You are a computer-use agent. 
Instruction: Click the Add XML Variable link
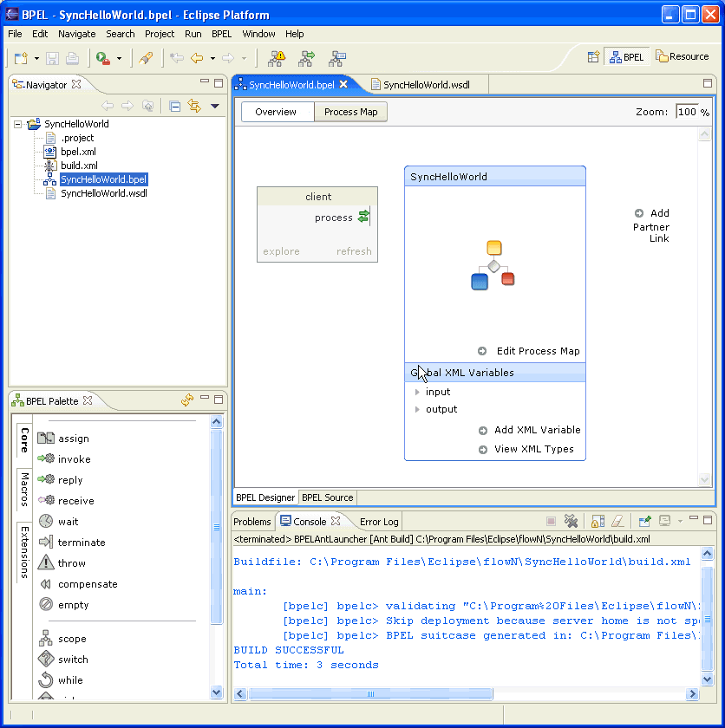[530, 430]
